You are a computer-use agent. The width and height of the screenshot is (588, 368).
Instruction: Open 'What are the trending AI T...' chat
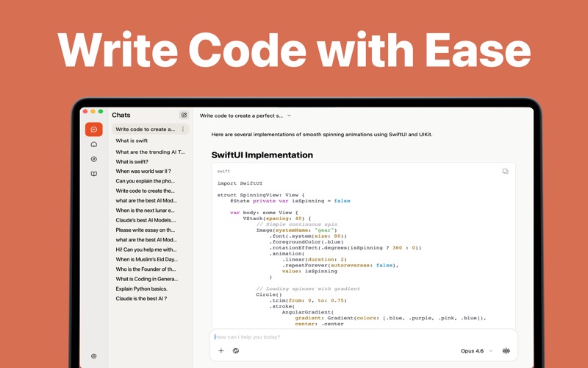pos(151,152)
